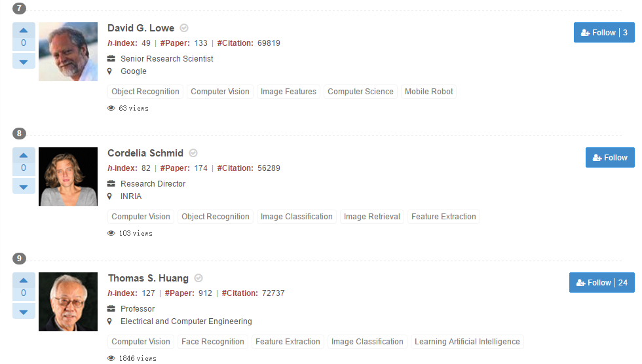Select the Mobile Robot tag
Viewport: 642px width, 364px height.
click(x=428, y=92)
